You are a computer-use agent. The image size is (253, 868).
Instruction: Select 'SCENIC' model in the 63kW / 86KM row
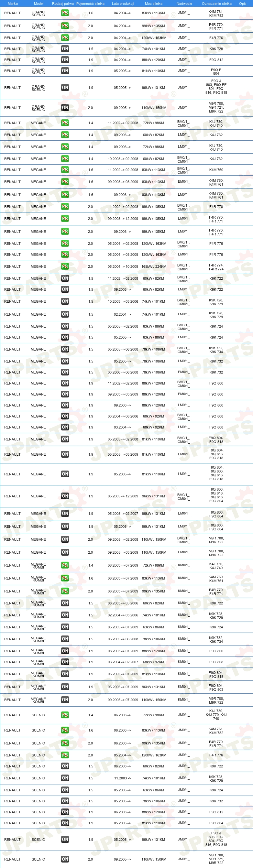pyautogui.click(x=38, y=790)
